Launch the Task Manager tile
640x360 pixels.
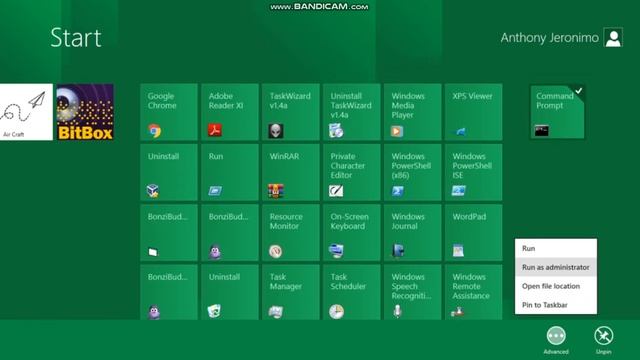pos(291,292)
